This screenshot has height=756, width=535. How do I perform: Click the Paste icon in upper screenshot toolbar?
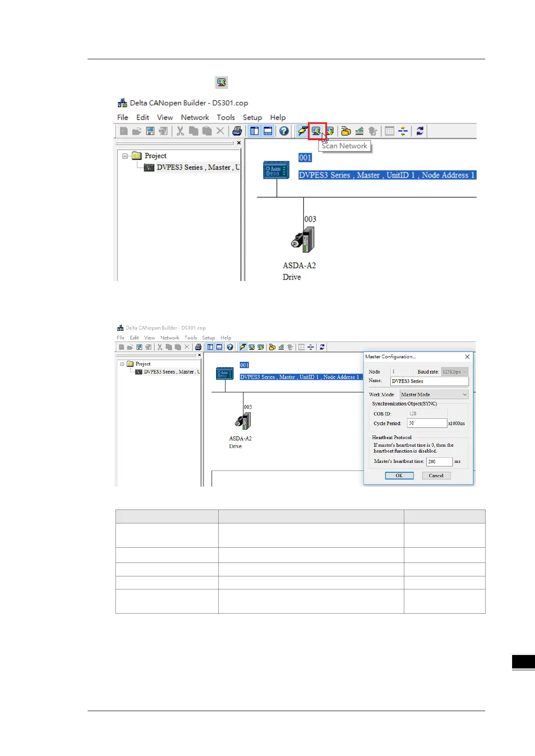pos(207,131)
